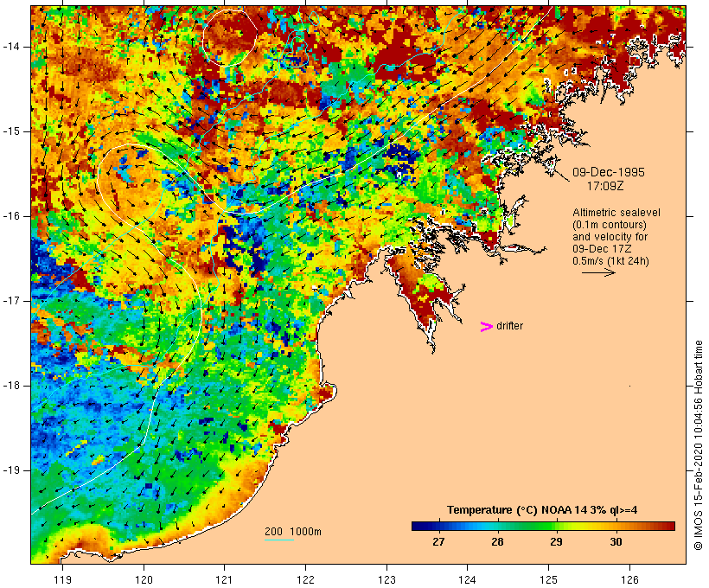Click the '(0.1m contours)' caption line

(609, 224)
